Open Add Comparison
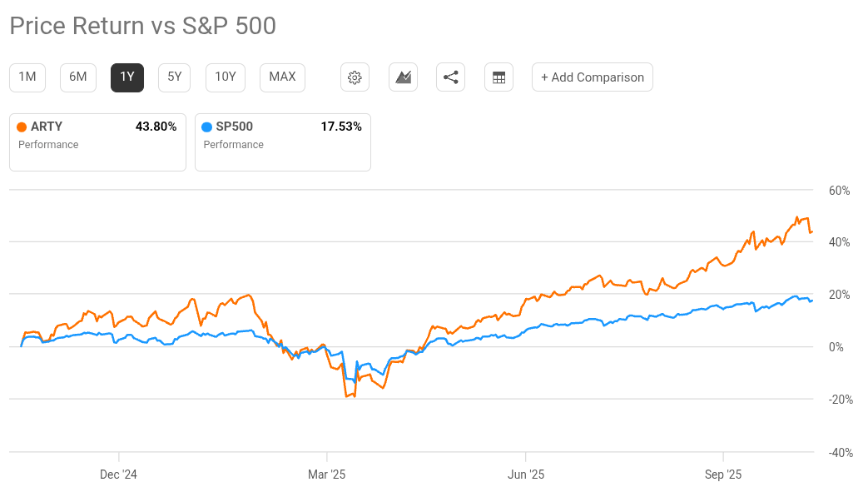This screenshot has height=497, width=868. [x=592, y=77]
